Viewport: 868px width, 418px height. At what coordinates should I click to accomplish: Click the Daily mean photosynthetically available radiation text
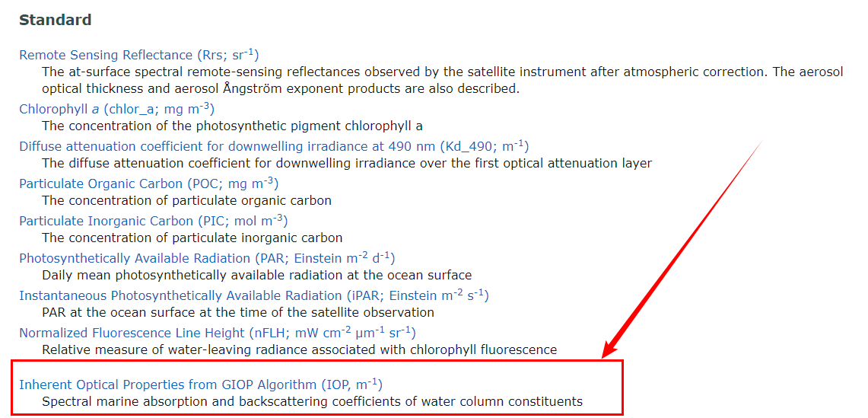pos(257,275)
